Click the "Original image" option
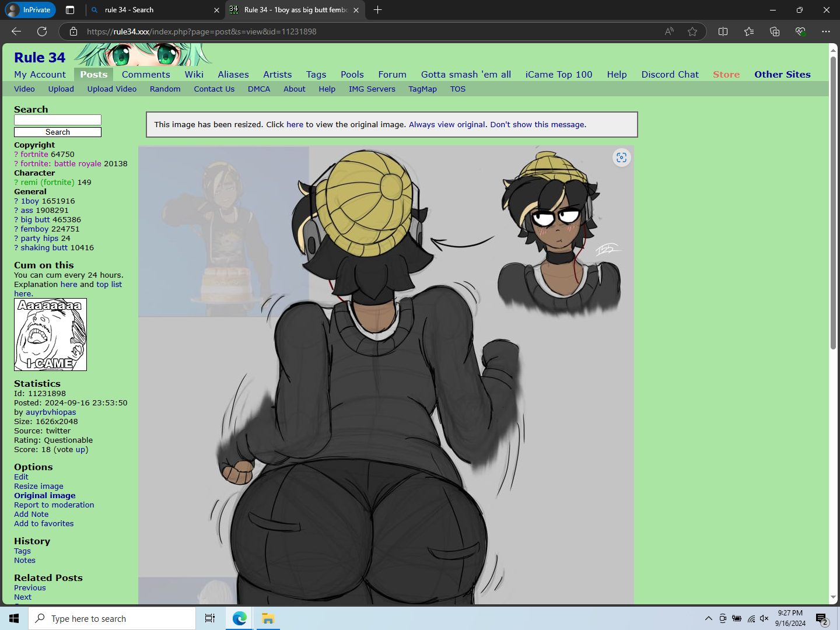The image size is (840, 630). tap(45, 496)
